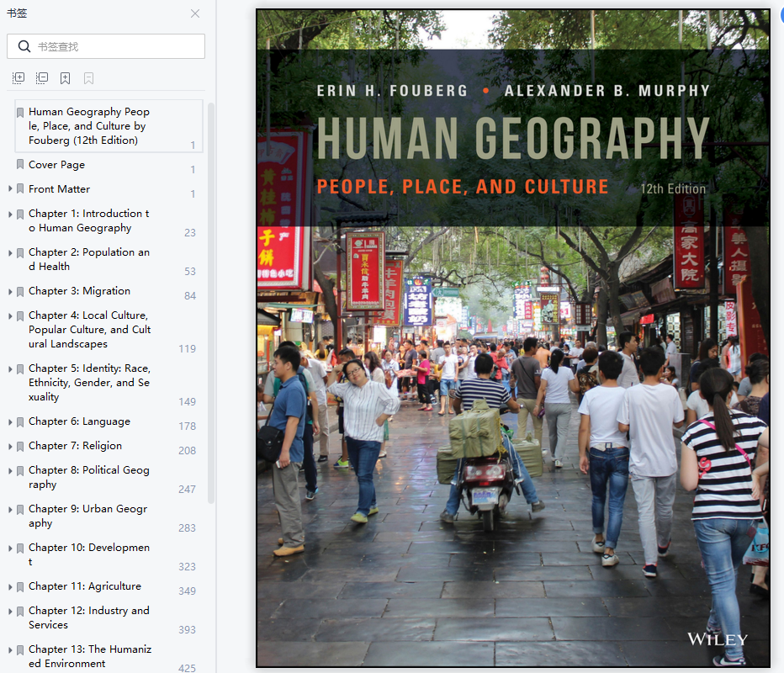Viewport: 784px width, 673px height.
Task: Click the book cover page image
Action: (513, 338)
